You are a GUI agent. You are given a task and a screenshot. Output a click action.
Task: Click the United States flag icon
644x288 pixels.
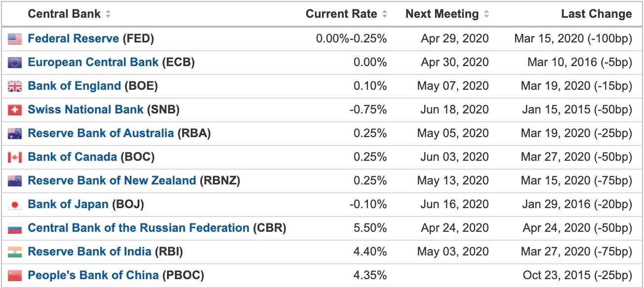[x=15, y=39]
